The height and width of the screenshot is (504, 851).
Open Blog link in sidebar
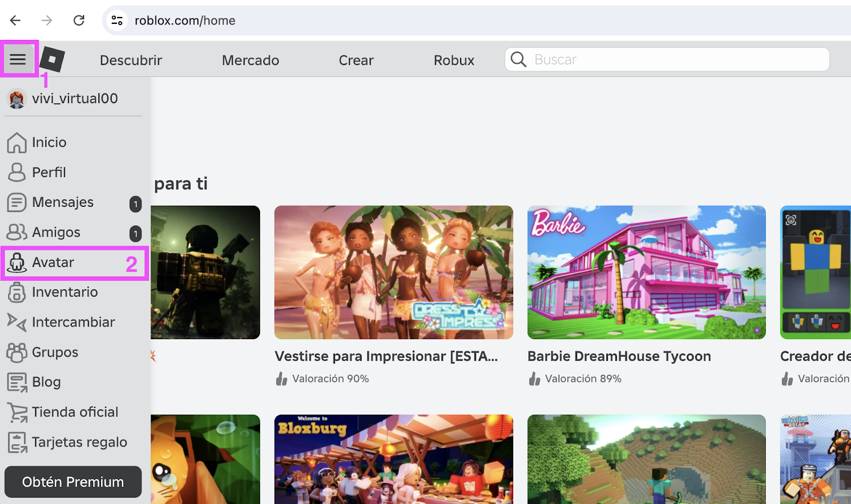pyautogui.click(x=46, y=382)
